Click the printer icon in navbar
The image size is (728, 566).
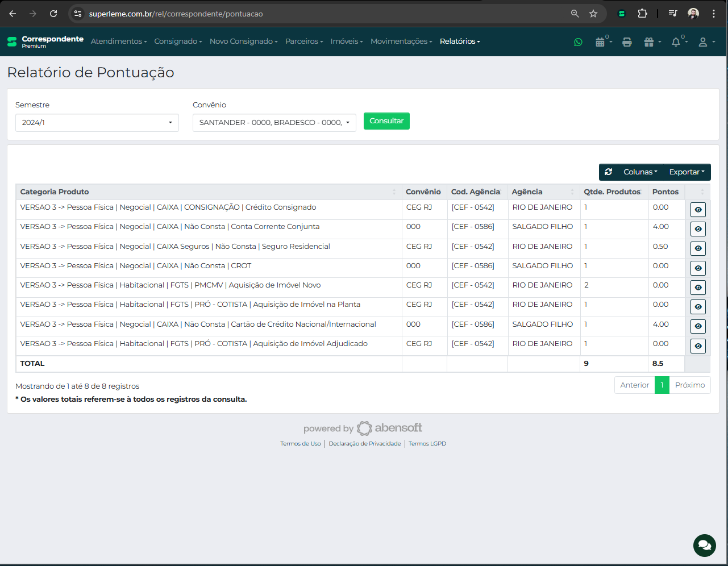point(627,42)
